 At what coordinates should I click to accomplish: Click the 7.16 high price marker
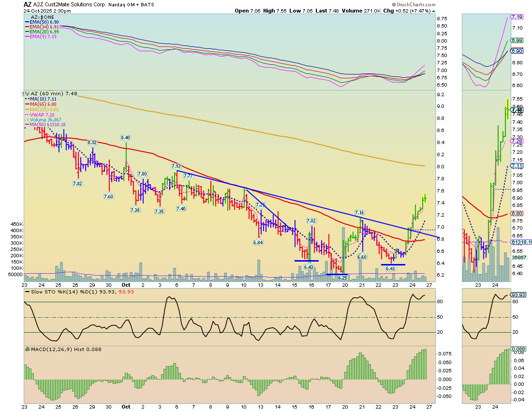(x=359, y=212)
